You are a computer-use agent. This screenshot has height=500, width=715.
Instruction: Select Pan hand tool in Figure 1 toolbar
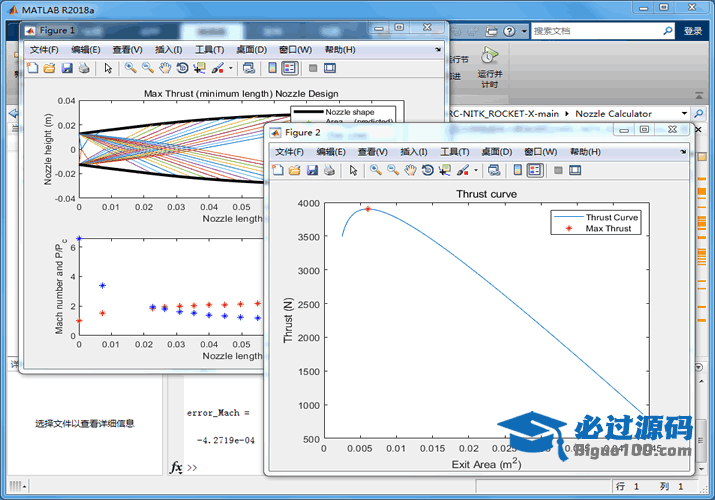pyautogui.click(x=165, y=68)
